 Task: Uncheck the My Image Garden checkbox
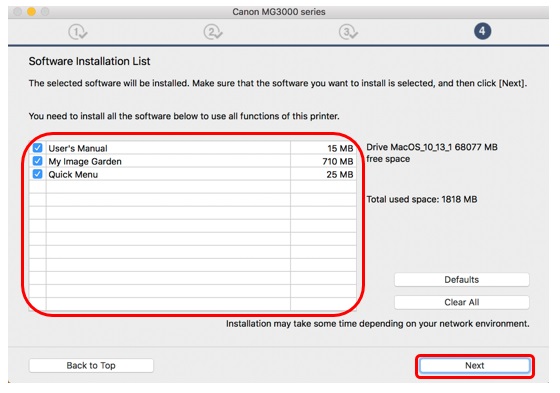[38, 161]
